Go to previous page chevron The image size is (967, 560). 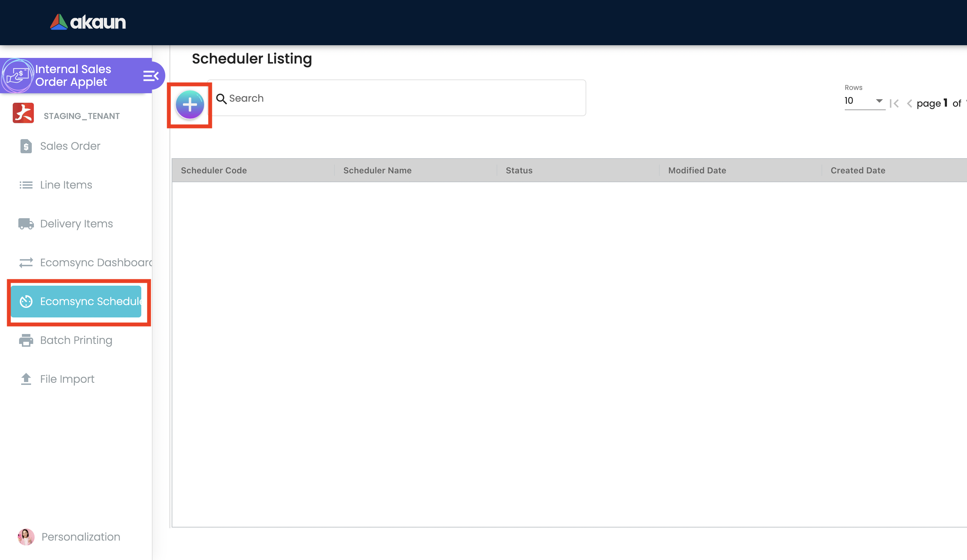coord(909,103)
